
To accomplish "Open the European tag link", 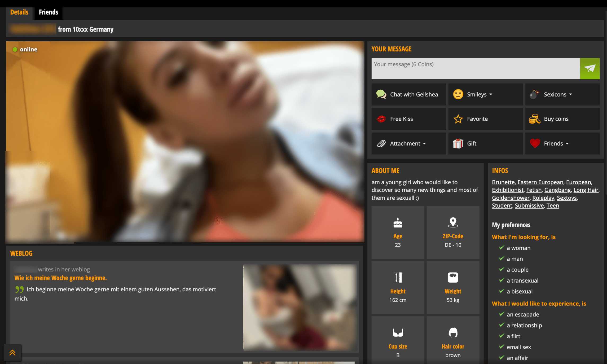I will [x=578, y=182].
